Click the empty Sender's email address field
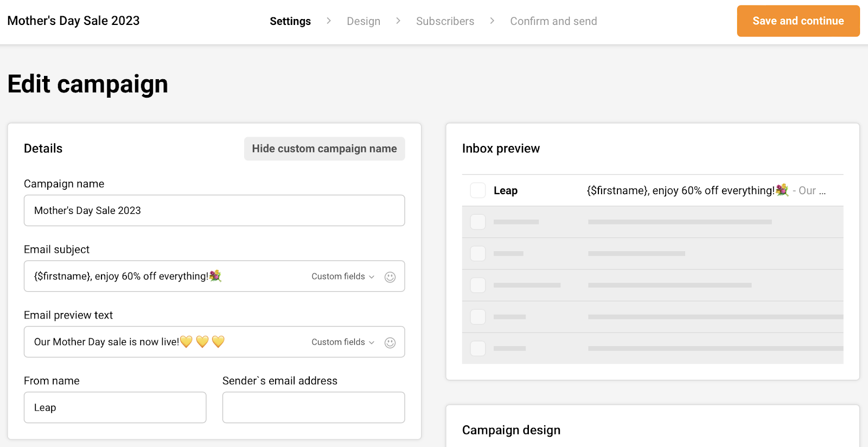868x447 pixels. (x=314, y=407)
